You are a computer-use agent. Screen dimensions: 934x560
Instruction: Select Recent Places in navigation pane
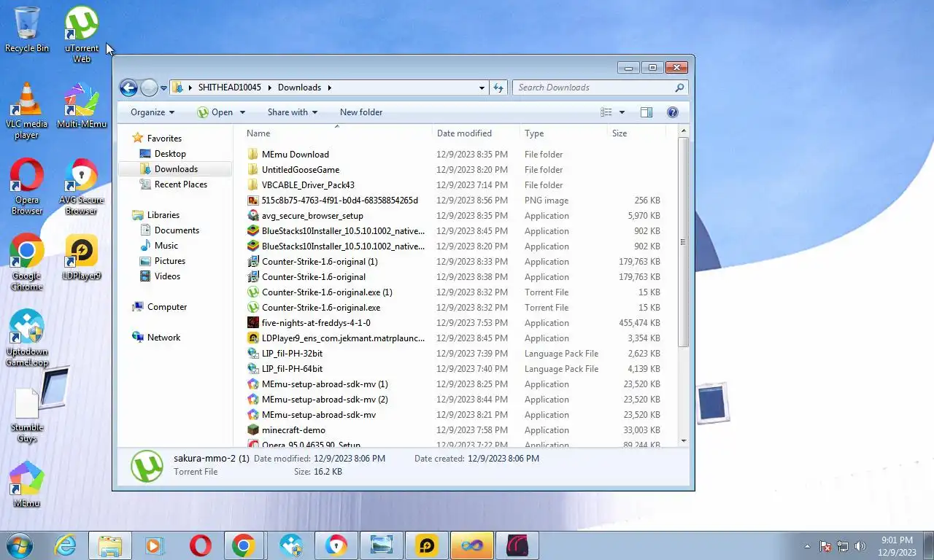pyautogui.click(x=180, y=184)
